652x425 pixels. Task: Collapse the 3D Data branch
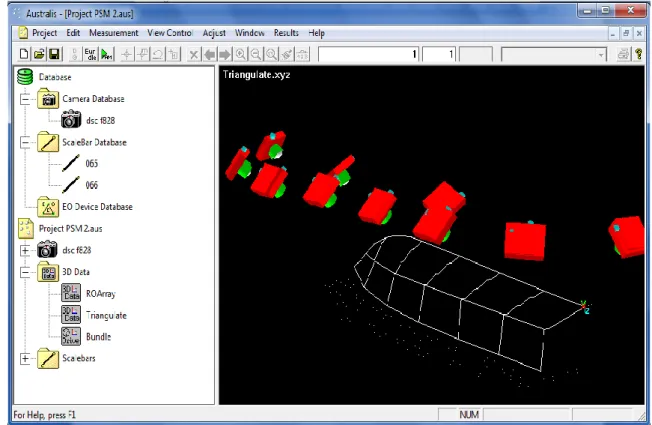[25, 272]
